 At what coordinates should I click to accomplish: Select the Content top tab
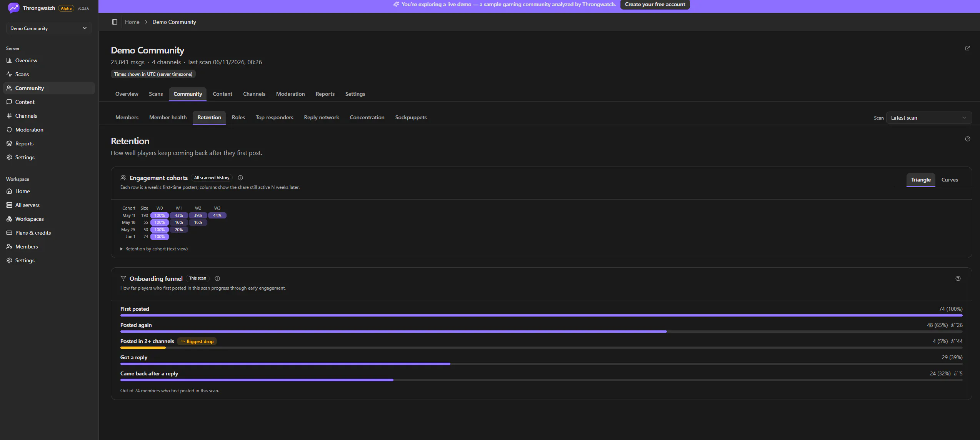pos(222,94)
